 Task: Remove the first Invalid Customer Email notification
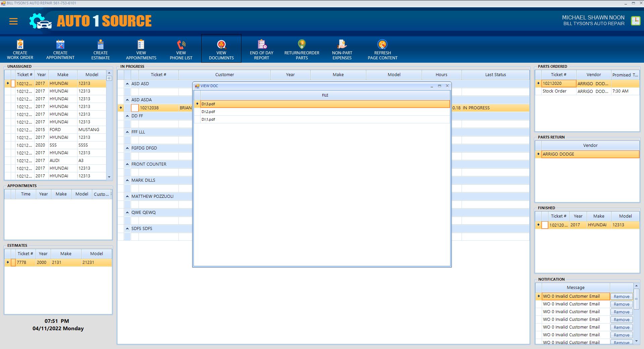click(x=621, y=297)
